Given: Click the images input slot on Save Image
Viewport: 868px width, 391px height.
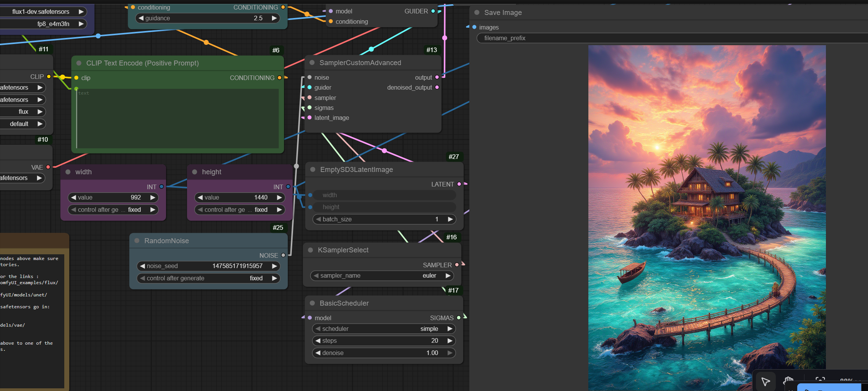Looking at the screenshot, I should pyautogui.click(x=474, y=27).
